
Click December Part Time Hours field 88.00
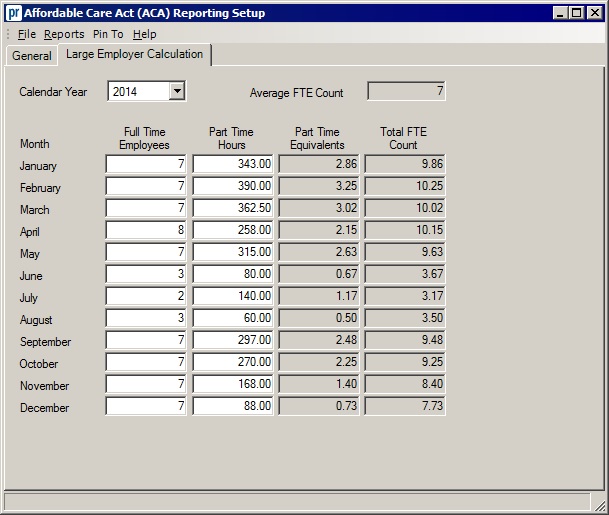233,406
